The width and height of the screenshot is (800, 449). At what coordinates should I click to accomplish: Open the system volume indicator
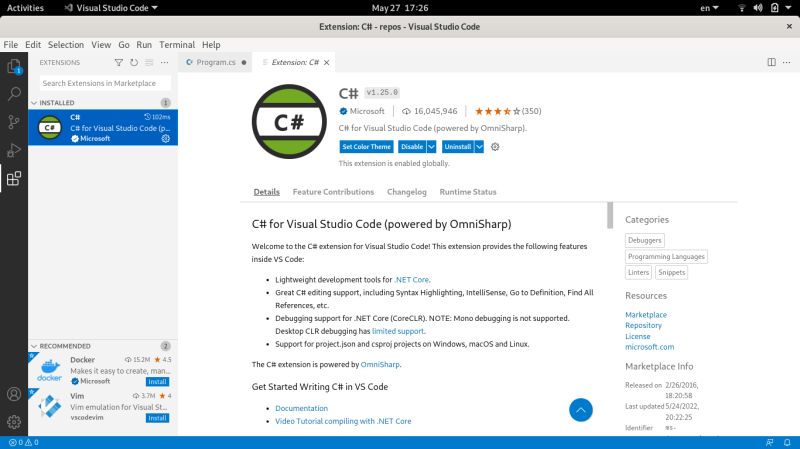pyautogui.click(x=758, y=8)
